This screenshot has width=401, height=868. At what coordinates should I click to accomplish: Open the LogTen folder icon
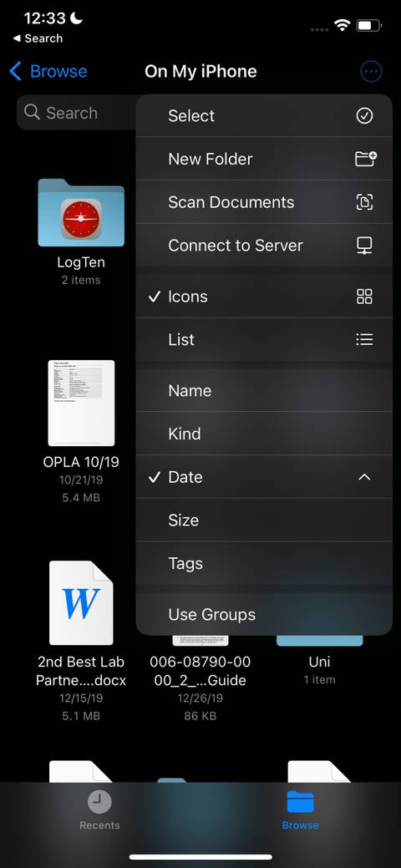(x=81, y=212)
